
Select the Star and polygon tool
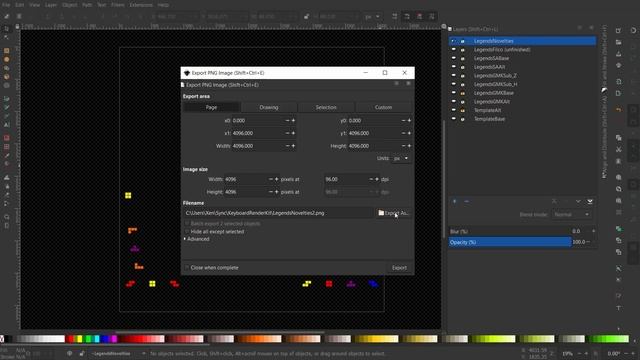tap(7, 68)
